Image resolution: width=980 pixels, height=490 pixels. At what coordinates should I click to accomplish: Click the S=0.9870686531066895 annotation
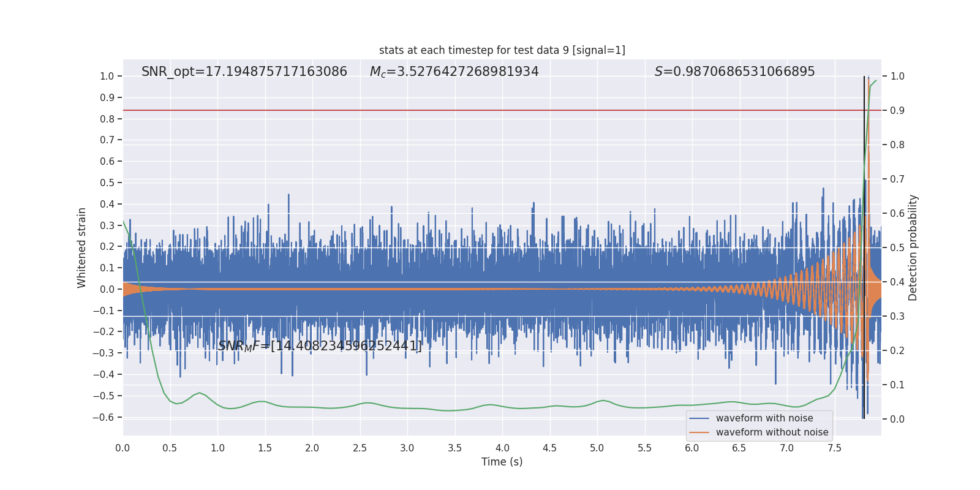[x=734, y=72]
